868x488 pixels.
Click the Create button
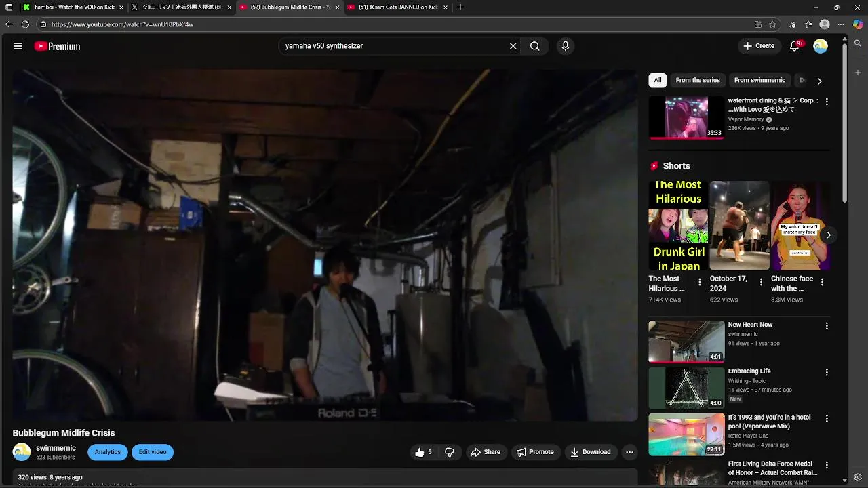(x=759, y=46)
